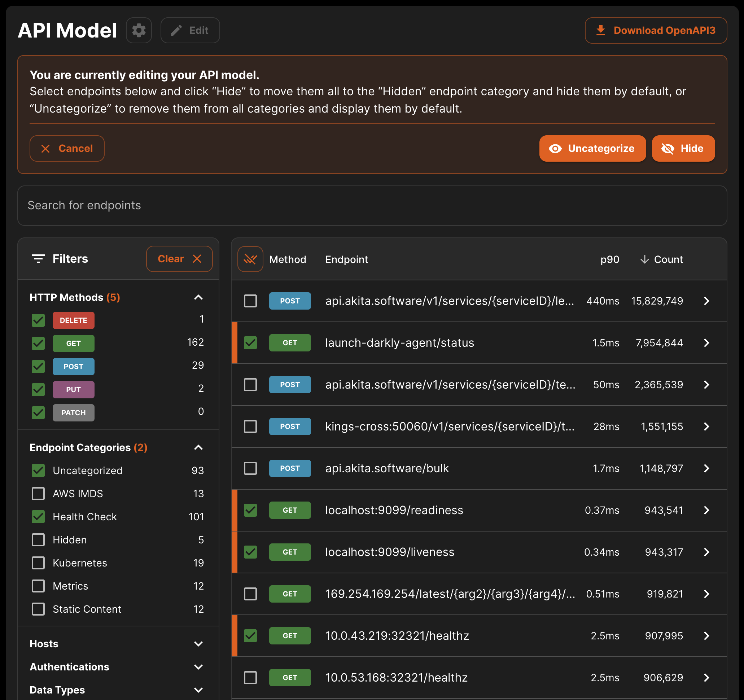Expand the Hosts filter section
Screen dimensions: 744x700
pos(198,644)
